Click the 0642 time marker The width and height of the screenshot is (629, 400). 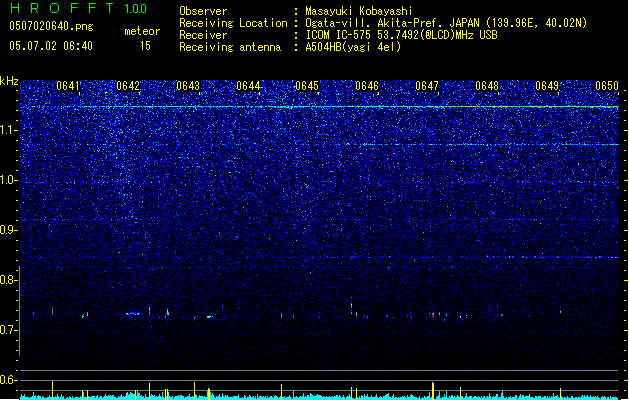(128, 86)
